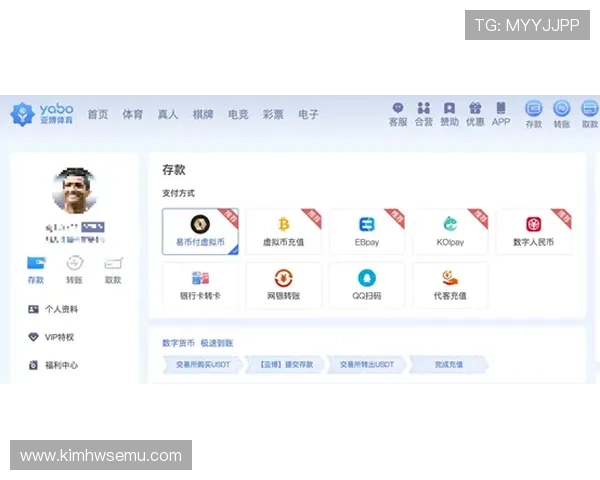Screen dimensions: 600x480
Task: Select EBpay payment method
Action: pos(367,231)
